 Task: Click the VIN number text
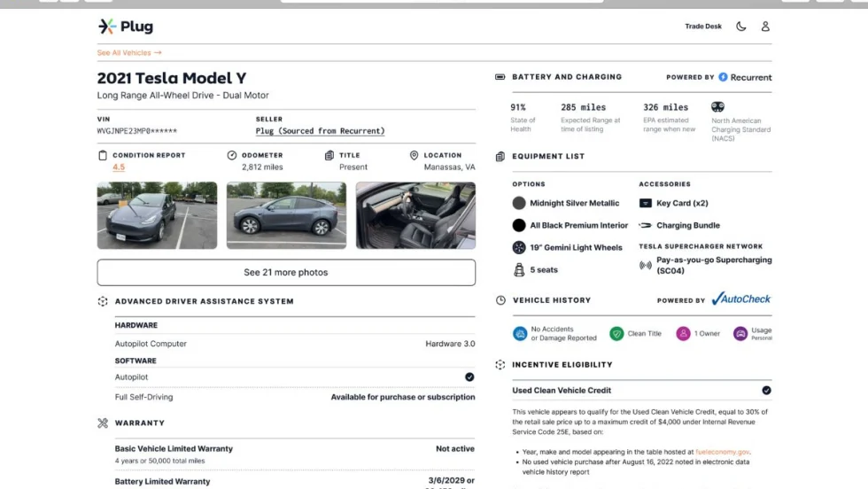click(137, 131)
